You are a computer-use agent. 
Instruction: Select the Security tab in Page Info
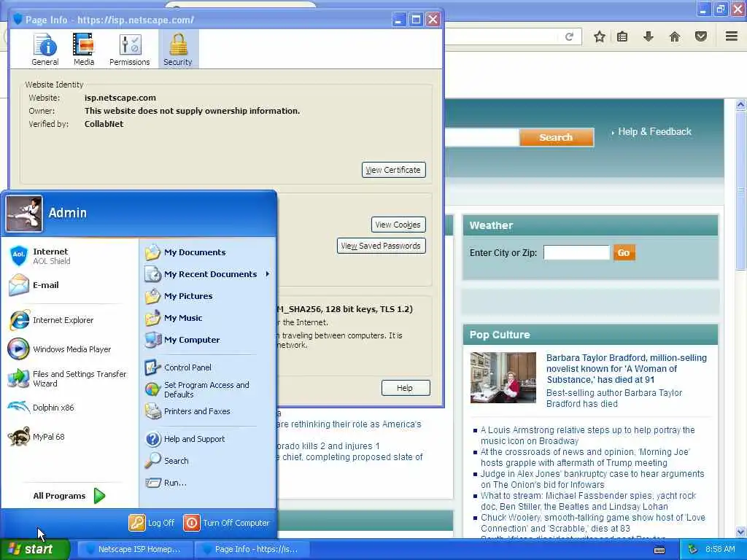click(178, 49)
